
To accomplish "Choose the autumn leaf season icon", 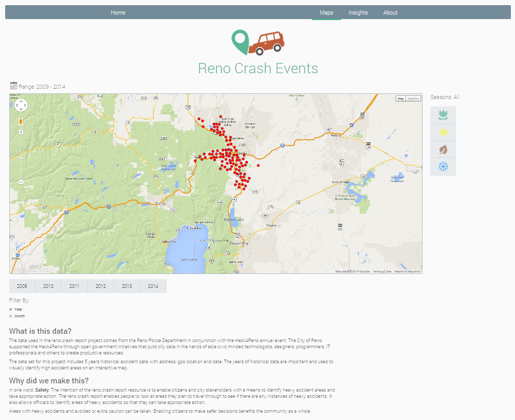I will point(443,149).
